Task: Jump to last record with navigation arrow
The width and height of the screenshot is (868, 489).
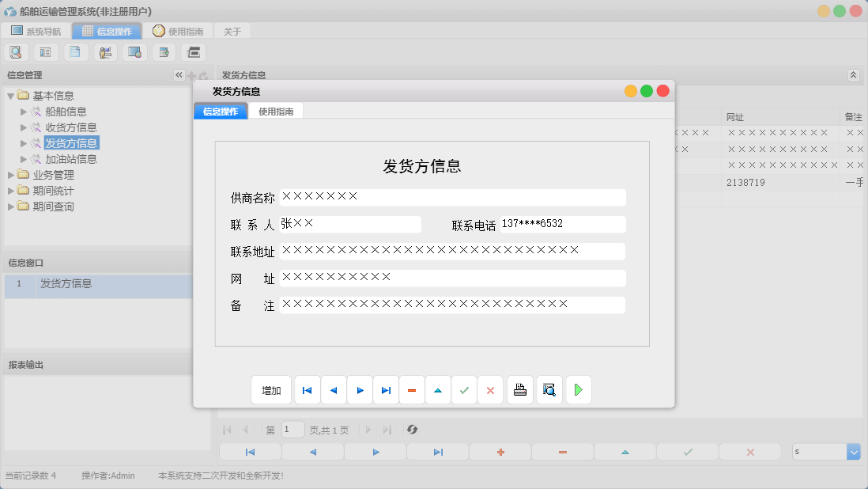Action: (x=386, y=389)
